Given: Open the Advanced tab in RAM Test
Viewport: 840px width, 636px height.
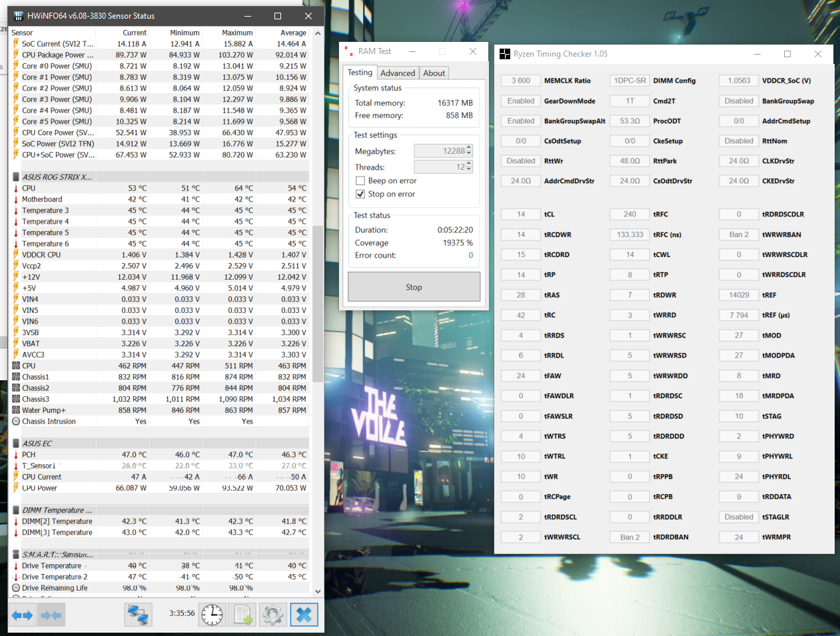Looking at the screenshot, I should tap(398, 73).
